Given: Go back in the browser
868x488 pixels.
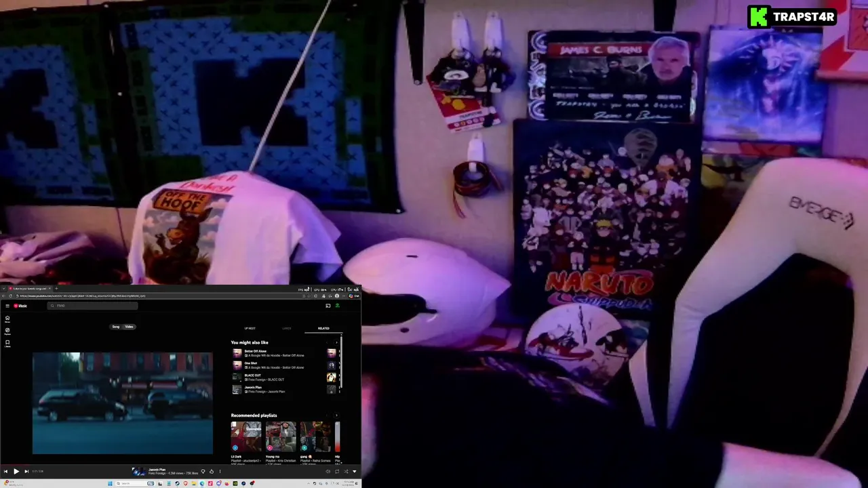Looking at the screenshot, I should pos(3,296).
